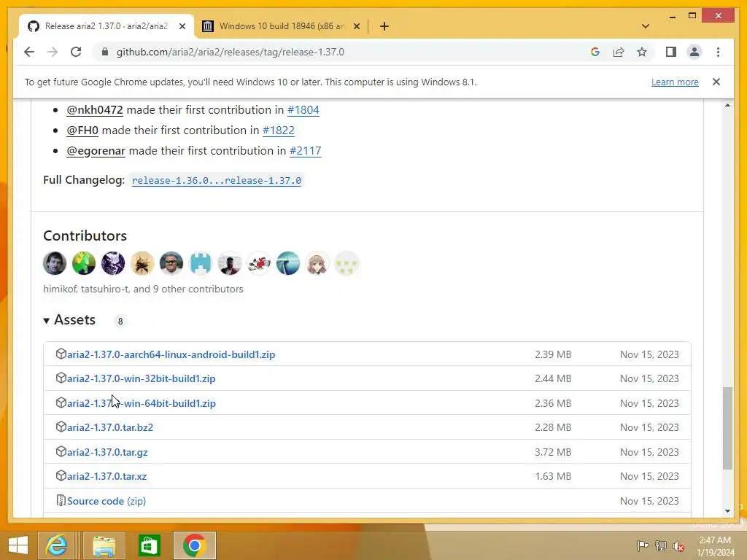Close the Windows 10 build 18946 tab

pos(356,26)
